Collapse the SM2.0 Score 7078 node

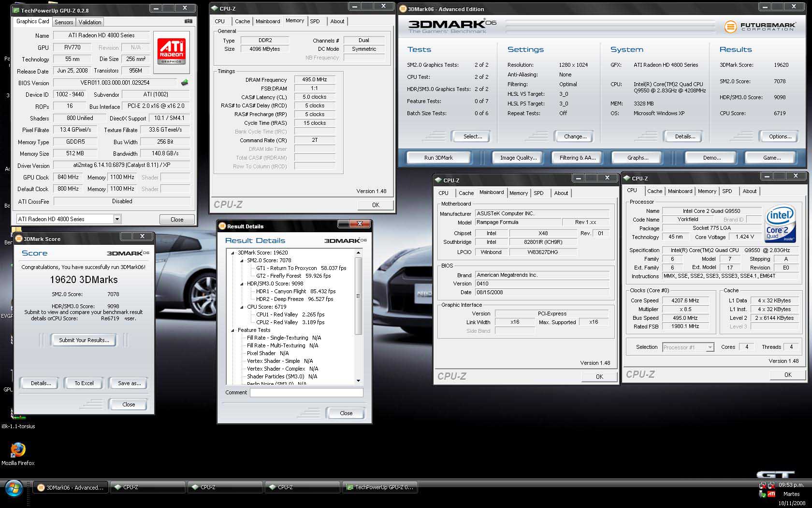pos(242,260)
